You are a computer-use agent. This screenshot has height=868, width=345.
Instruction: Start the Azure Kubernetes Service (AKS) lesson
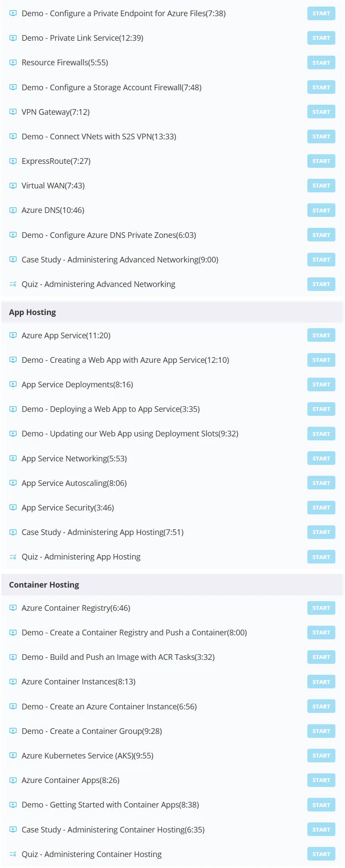[x=321, y=755]
